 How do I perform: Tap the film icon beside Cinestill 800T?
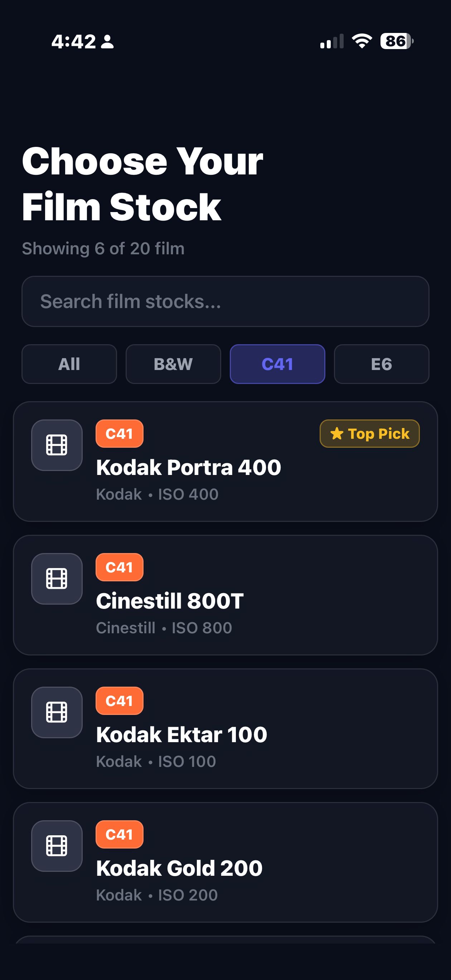pos(57,578)
